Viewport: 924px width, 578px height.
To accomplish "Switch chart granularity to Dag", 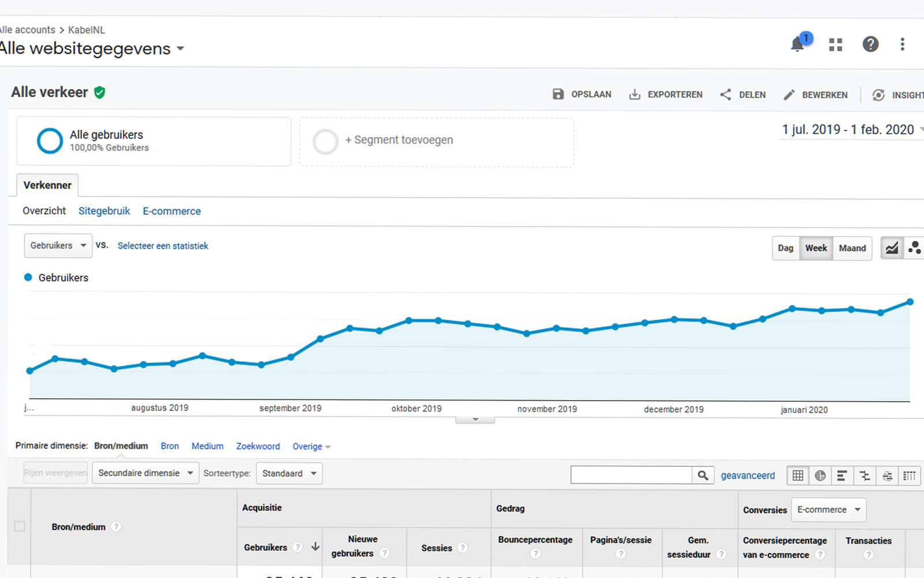I will pos(785,248).
